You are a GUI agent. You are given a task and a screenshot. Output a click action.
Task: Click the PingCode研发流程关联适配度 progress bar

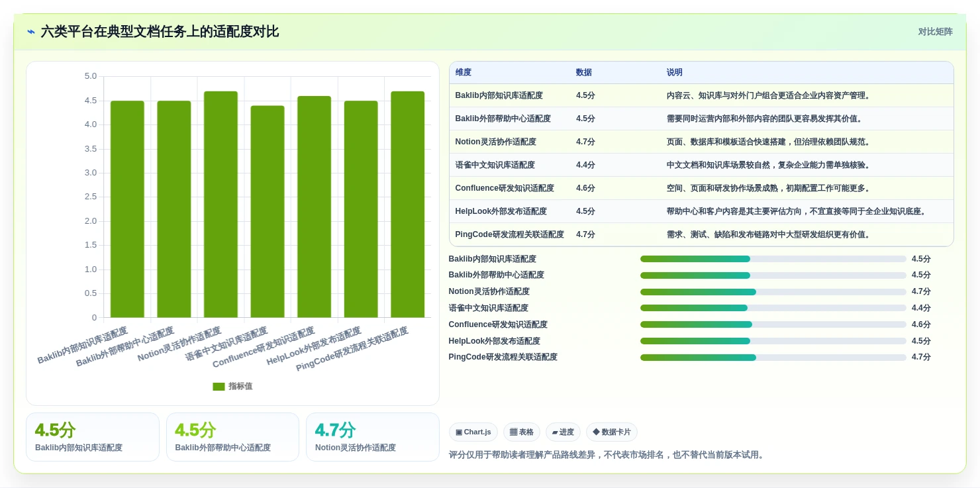[x=773, y=358]
